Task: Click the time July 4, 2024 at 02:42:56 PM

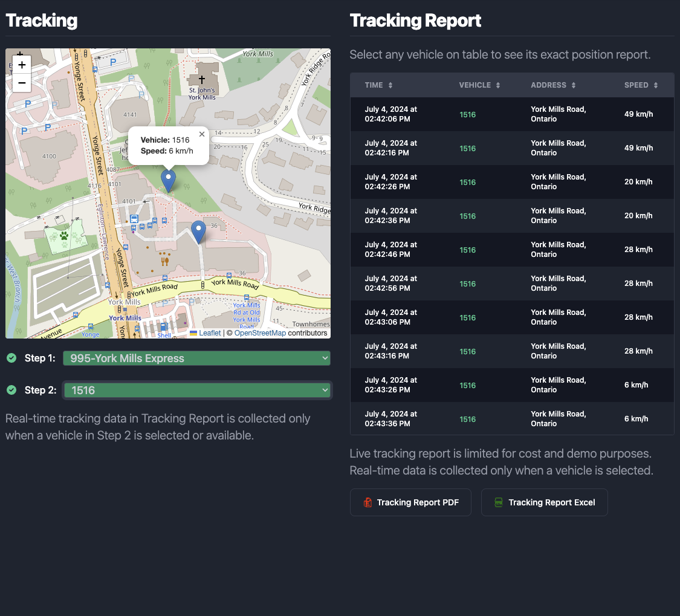Action: (390, 284)
